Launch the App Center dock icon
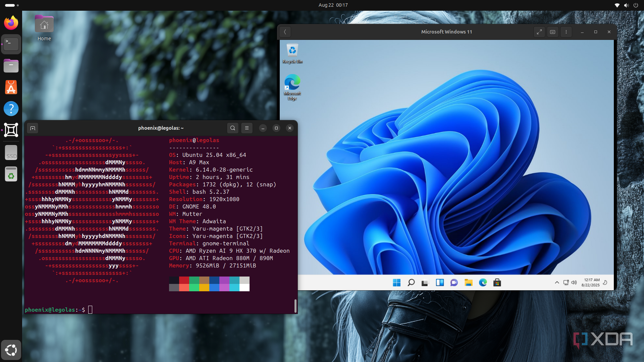644x362 pixels. pos(11,87)
